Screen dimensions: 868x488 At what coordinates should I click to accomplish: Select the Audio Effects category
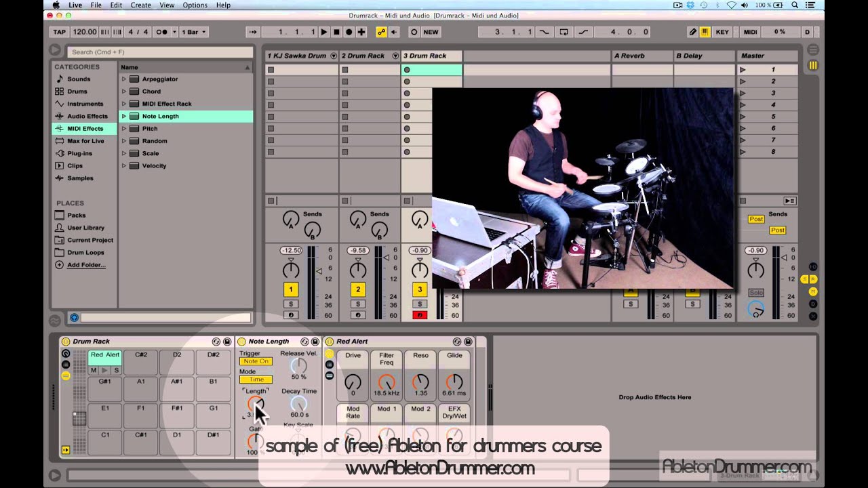87,116
